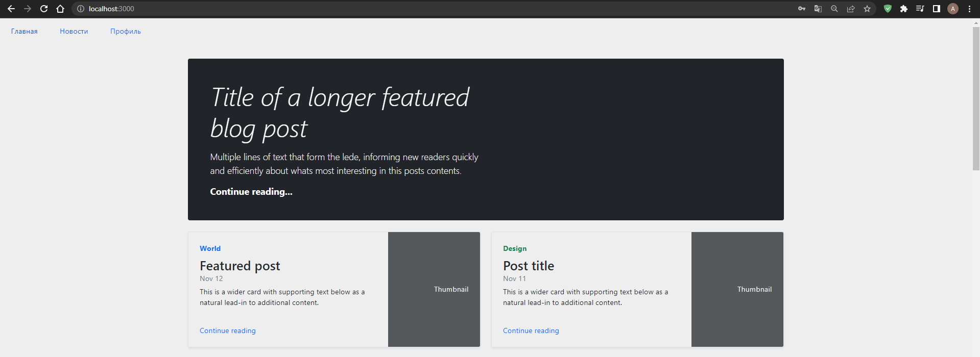Open the saved passwords key icon
Viewport: 980px width, 357px height.
pos(802,9)
